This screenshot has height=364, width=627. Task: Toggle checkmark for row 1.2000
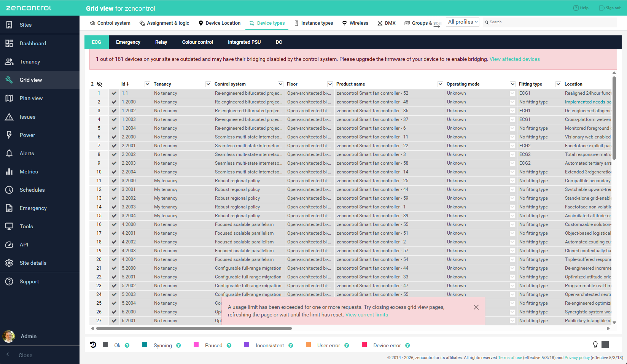114,102
